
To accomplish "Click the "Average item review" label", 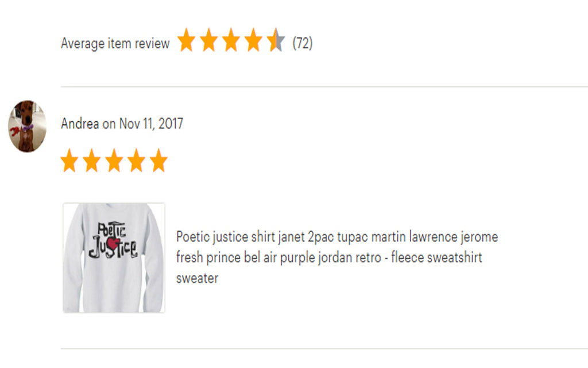I will (x=115, y=43).
